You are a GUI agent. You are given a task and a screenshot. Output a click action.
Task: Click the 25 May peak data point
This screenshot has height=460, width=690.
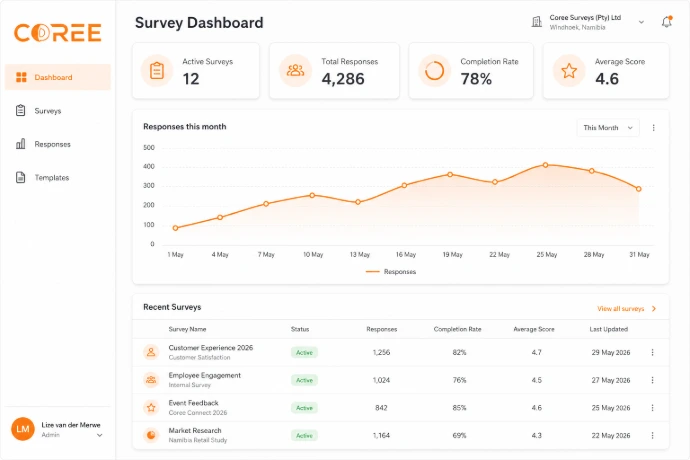[545, 165]
